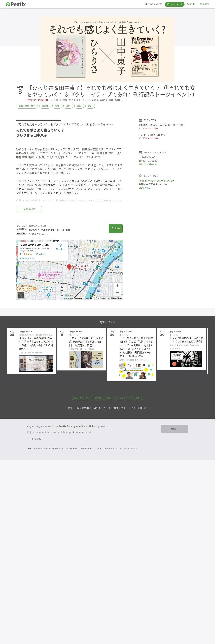Select the 文芸／思想／哲学 tag under the event title

[27, 106]
